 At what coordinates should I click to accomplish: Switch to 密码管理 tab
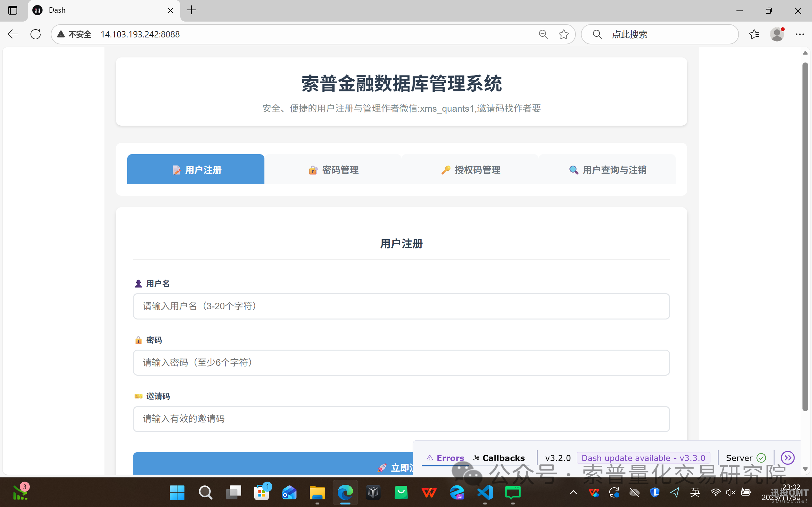[333, 170]
